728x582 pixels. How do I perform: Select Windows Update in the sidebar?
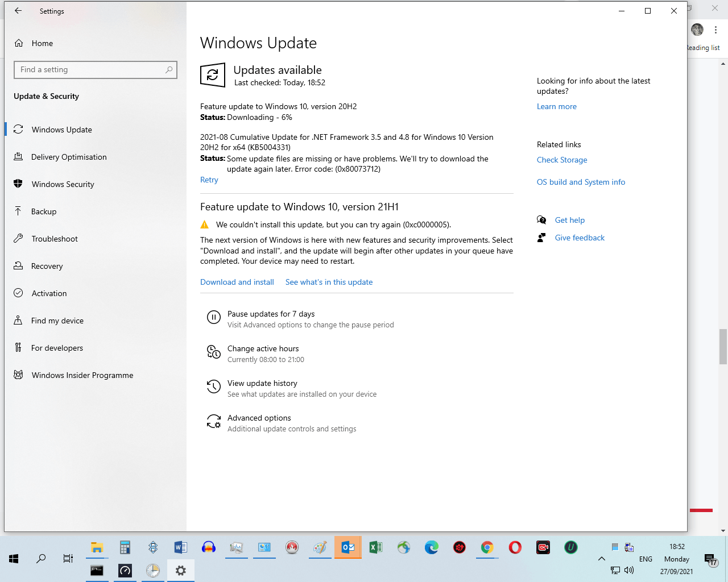[x=96, y=130]
